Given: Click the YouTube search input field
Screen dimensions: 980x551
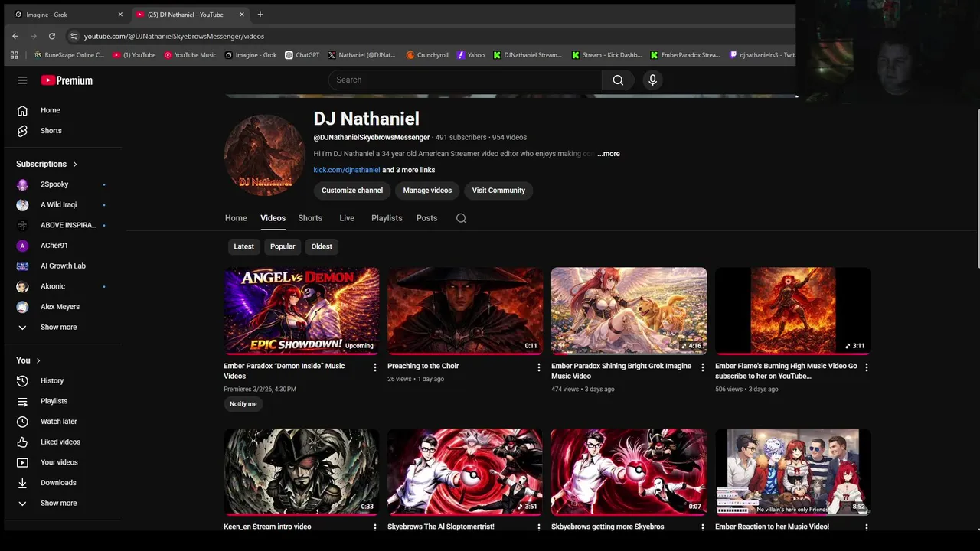Looking at the screenshot, I should tap(465, 80).
